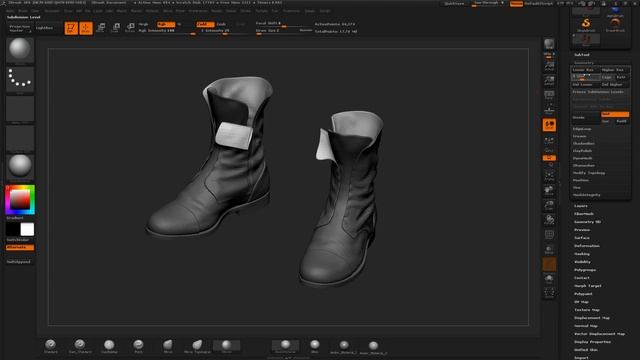Toggle the Mrgb paint mode button

pyautogui.click(x=144, y=24)
